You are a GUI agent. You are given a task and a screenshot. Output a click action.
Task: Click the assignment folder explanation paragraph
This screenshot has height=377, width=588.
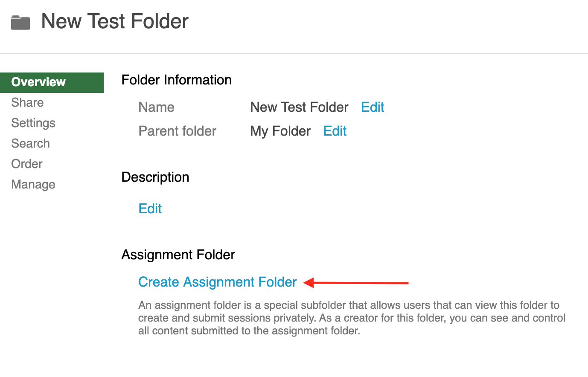(x=352, y=318)
